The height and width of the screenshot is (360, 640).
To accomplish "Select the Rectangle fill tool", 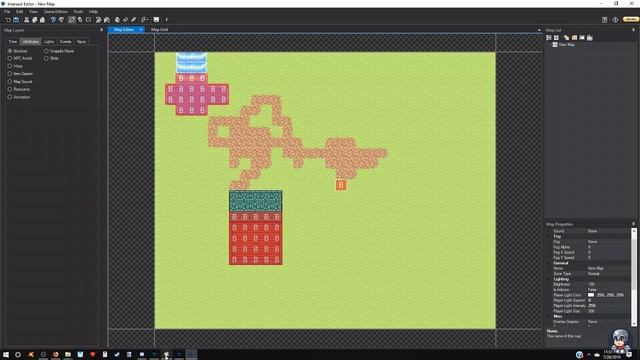I will coord(88,20).
